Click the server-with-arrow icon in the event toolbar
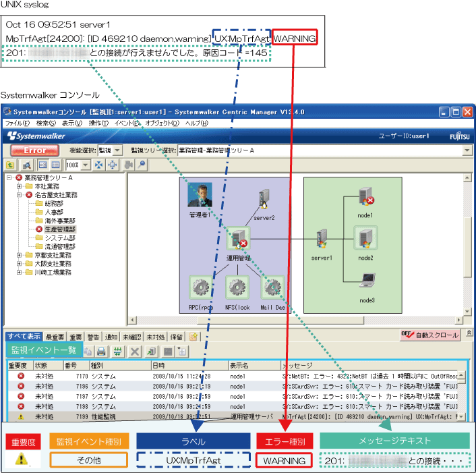 (151, 352)
